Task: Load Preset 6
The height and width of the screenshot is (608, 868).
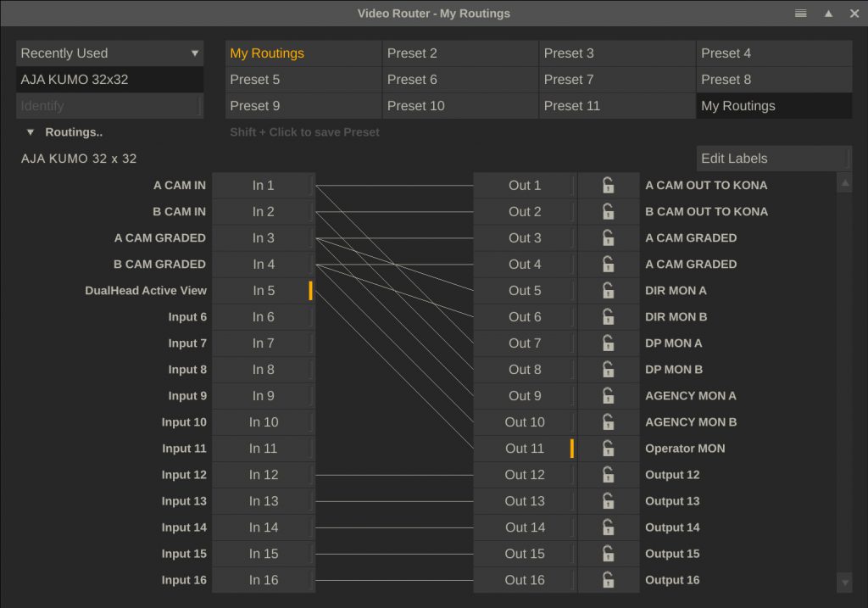Action: pos(460,79)
